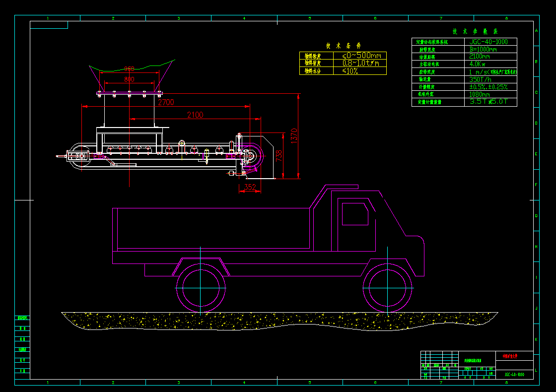Viewport: 556px width, 392px height.
Task: Click the yellow 技术条件 table title
Action: point(344,46)
